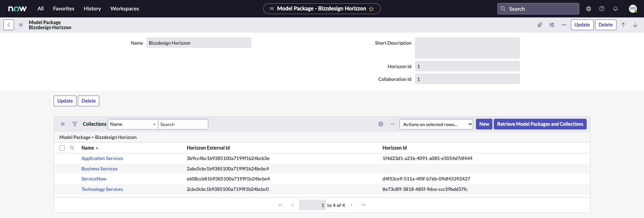Click the ServiceNow 'now' logo
Screen dimensions: 644x218
pyautogui.click(x=17, y=9)
